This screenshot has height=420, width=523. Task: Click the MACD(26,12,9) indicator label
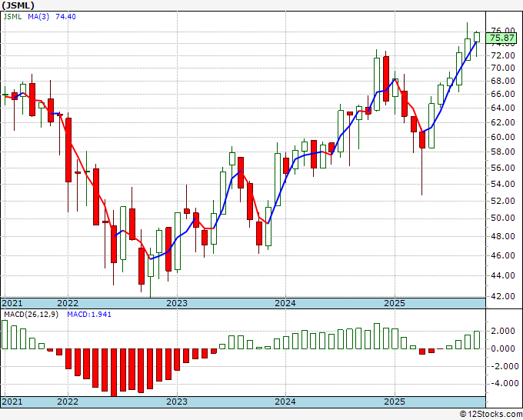31,315
